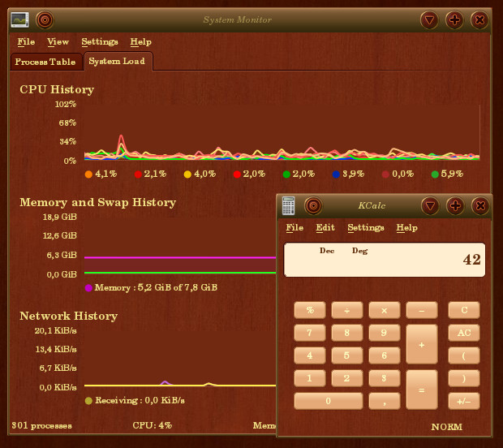The width and height of the screenshot is (503, 448).
Task: Click the red CPU swatch labeled 2,1%
Action: 138,174
